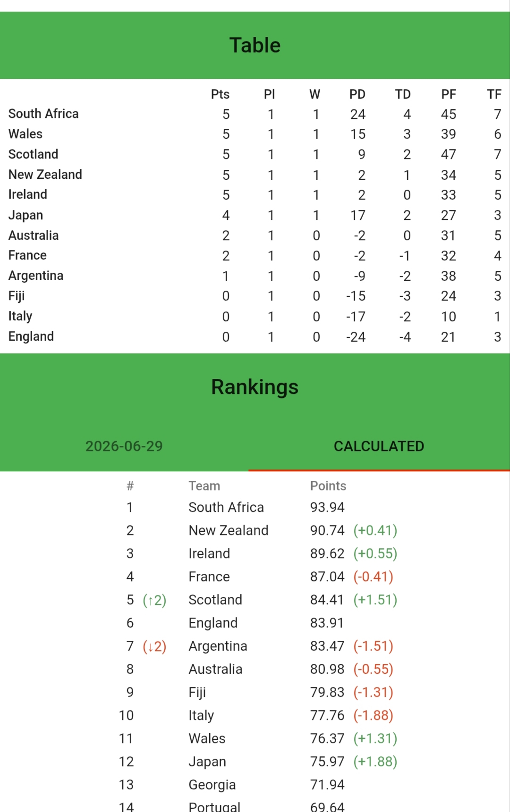Screen dimensions: 510x812
Task: Click France's -0.41 points change
Action: tap(374, 577)
